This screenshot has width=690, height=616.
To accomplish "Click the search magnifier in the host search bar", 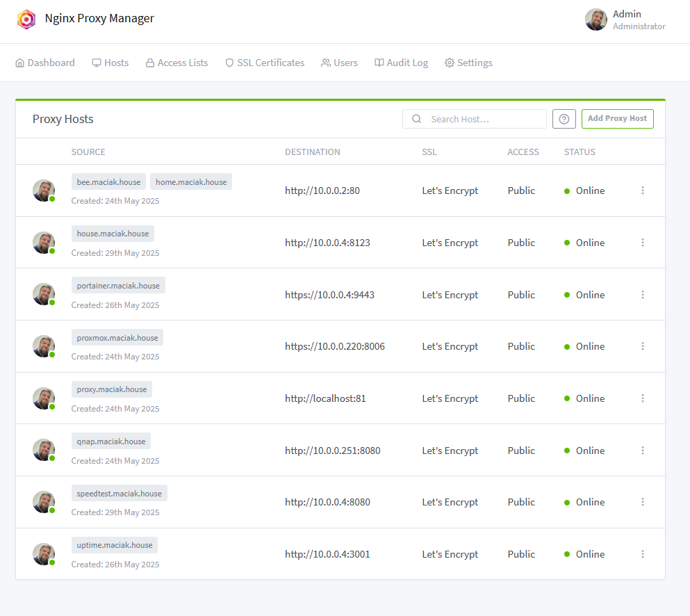I will [x=416, y=119].
